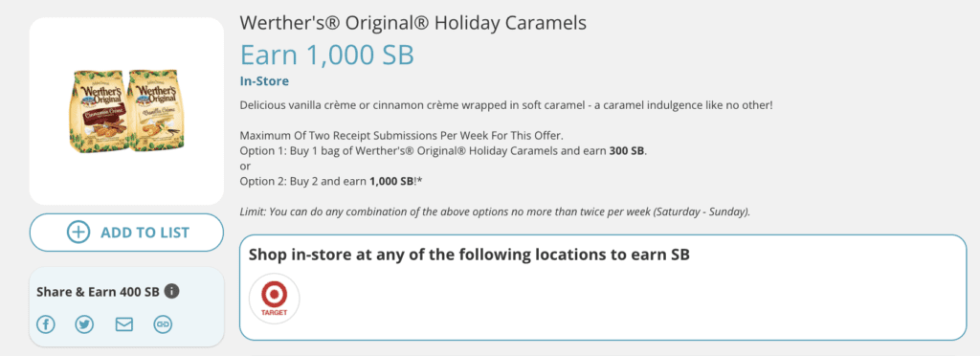Open the Share & Earn info tooltip icon
This screenshot has height=356, width=980.
click(172, 292)
